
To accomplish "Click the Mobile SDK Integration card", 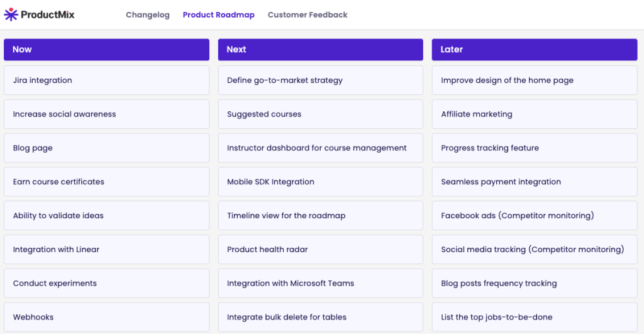I will pyautogui.click(x=320, y=182).
